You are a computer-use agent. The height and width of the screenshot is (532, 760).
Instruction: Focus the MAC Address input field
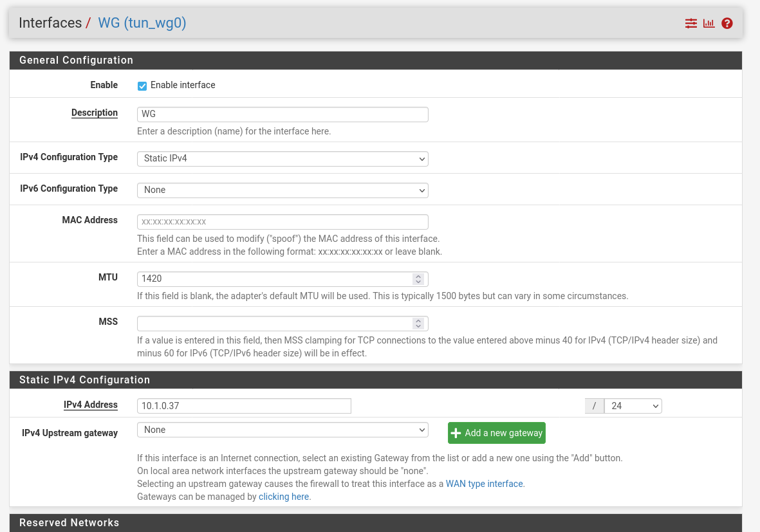click(283, 221)
